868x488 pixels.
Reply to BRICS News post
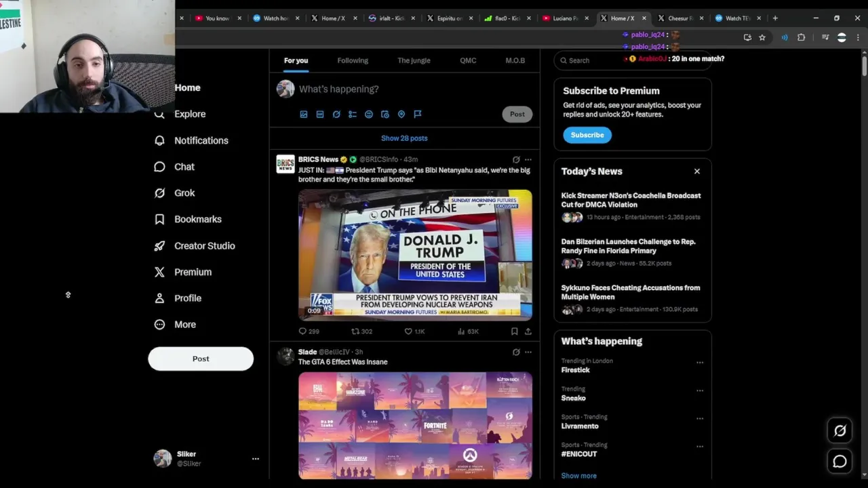coord(309,331)
